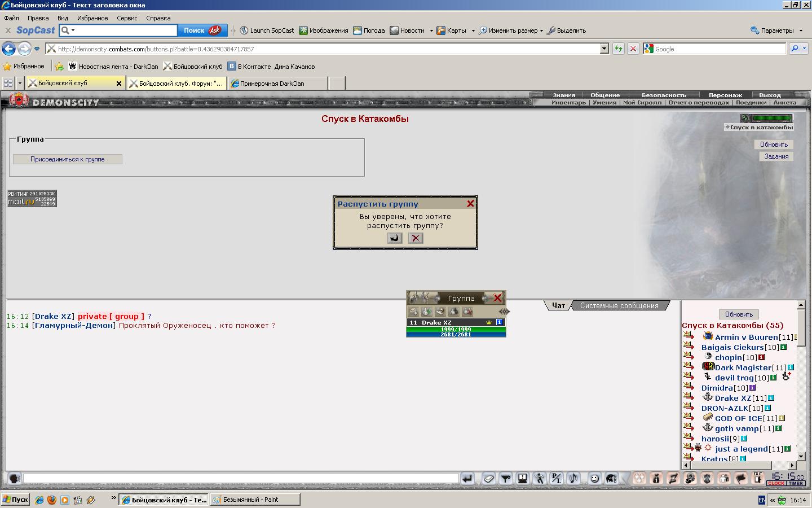The height and width of the screenshot is (508, 812).
Task: Click the EXIT door icon
Action: [758, 479]
